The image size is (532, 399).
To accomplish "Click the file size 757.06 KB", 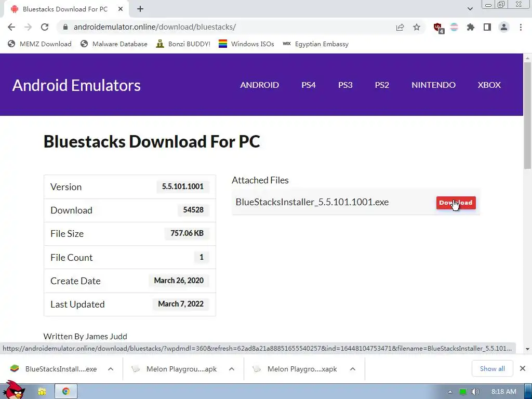I will 187,233.
